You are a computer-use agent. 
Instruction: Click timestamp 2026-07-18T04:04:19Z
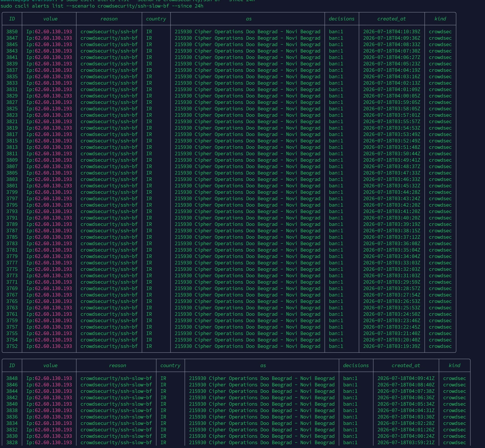391,70
